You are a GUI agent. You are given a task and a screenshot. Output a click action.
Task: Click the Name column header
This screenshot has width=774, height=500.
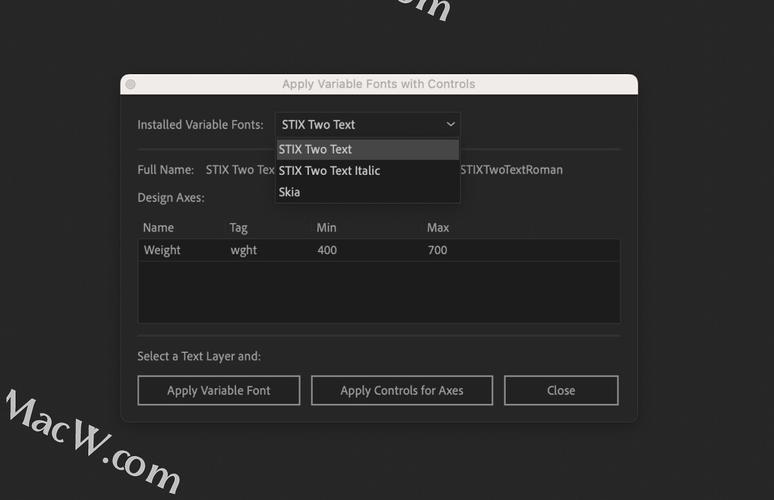point(158,228)
